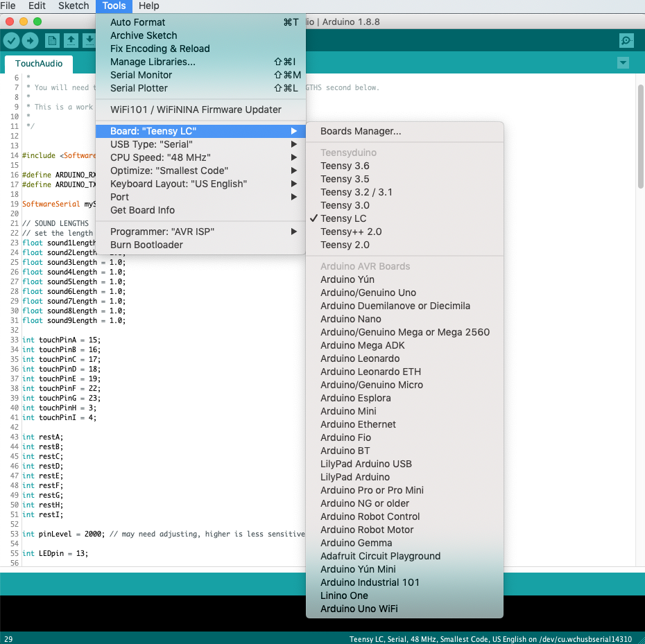Select Teensy 3.5 board
This screenshot has height=644, width=645.
point(405,179)
